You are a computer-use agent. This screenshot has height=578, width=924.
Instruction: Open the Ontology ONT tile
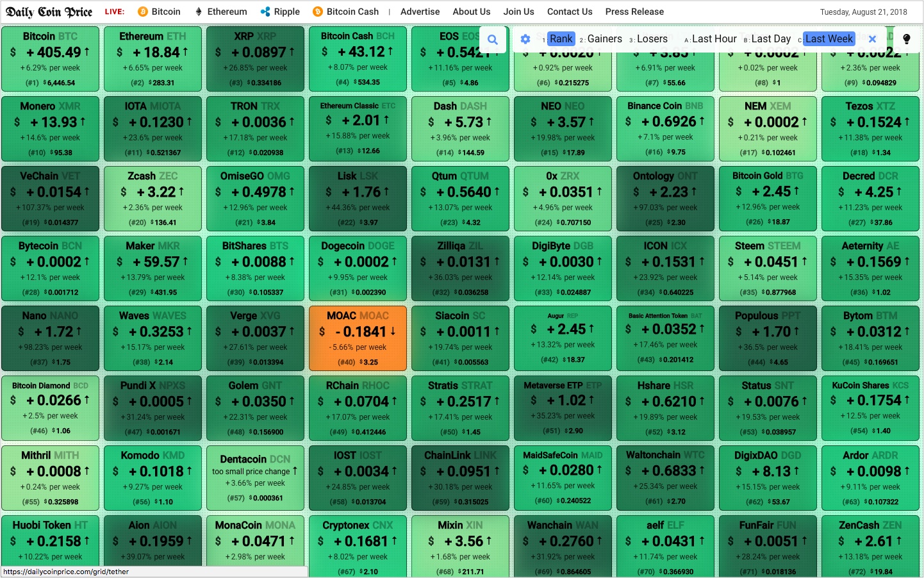pyautogui.click(x=666, y=199)
